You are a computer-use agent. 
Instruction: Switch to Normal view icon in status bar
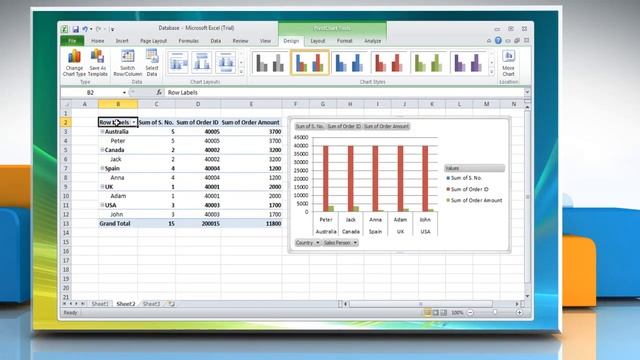pos(427,313)
